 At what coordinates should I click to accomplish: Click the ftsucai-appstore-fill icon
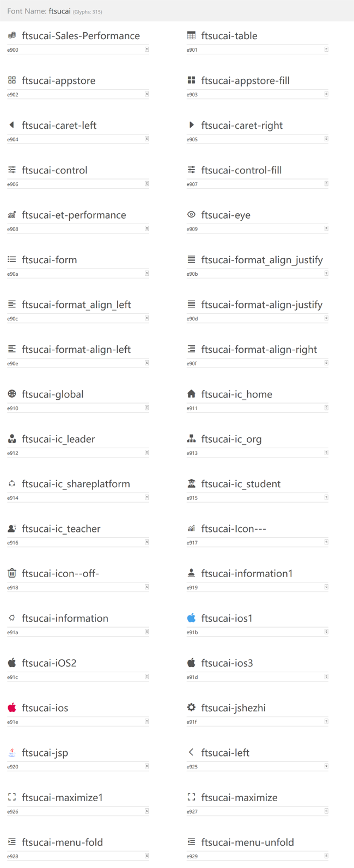click(191, 80)
